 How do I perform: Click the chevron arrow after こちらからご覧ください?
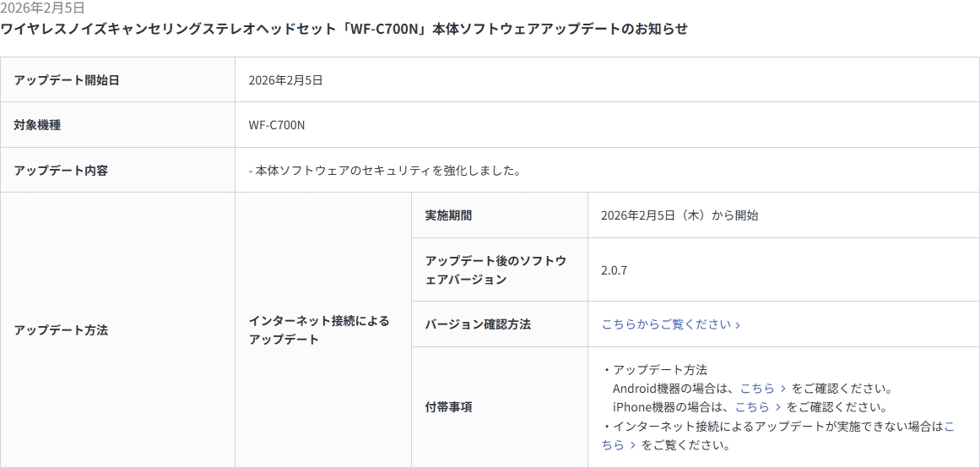point(738,325)
